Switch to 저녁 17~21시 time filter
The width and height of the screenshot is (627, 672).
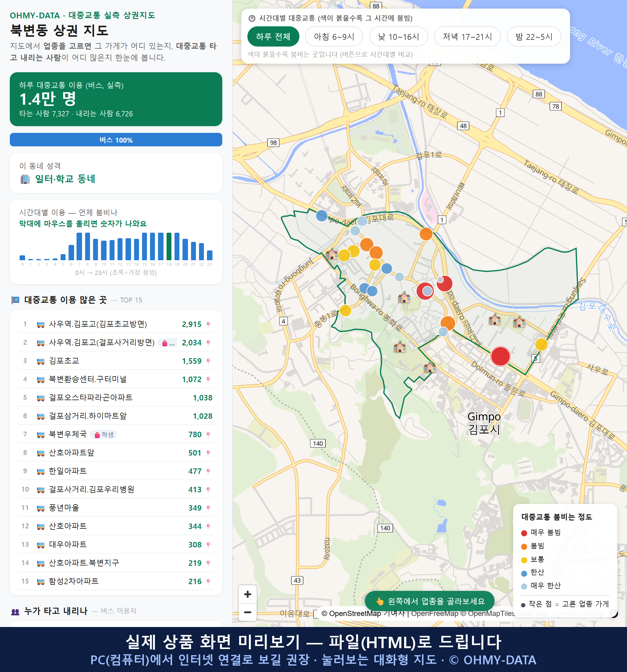pos(467,36)
